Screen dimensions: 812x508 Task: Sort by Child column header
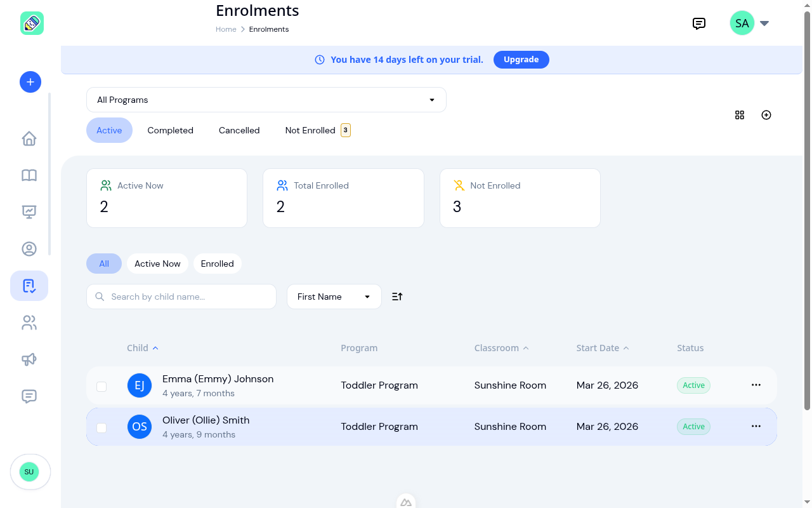(143, 348)
